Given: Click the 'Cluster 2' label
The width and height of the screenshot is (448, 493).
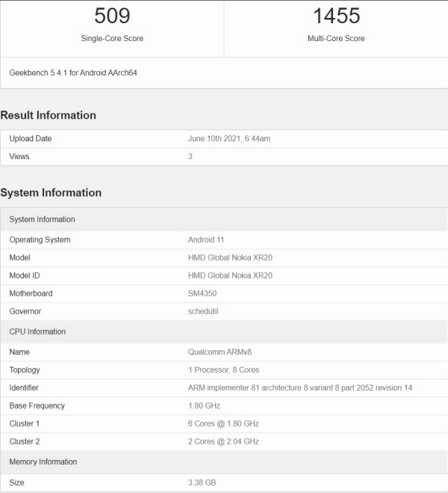Looking at the screenshot, I should 25,441.
